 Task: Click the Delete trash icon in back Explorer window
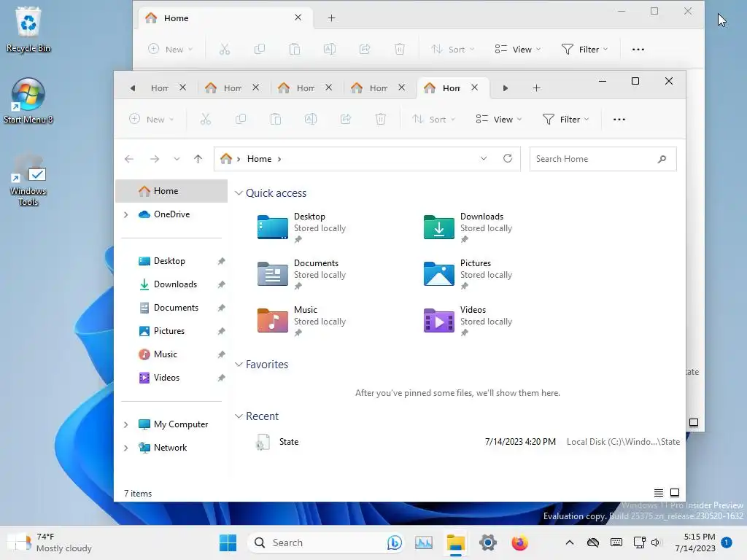(x=400, y=49)
